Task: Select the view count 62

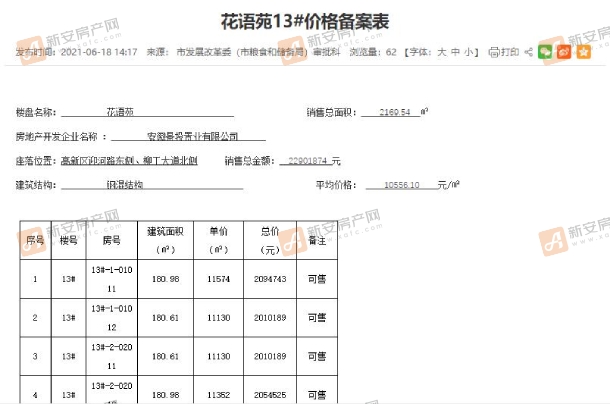Action: 391,52
